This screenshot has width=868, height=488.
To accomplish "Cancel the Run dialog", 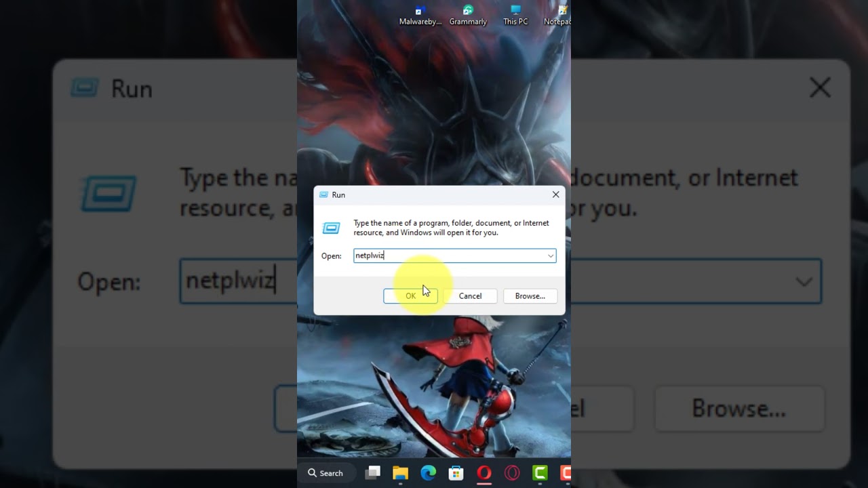I will pos(470,296).
